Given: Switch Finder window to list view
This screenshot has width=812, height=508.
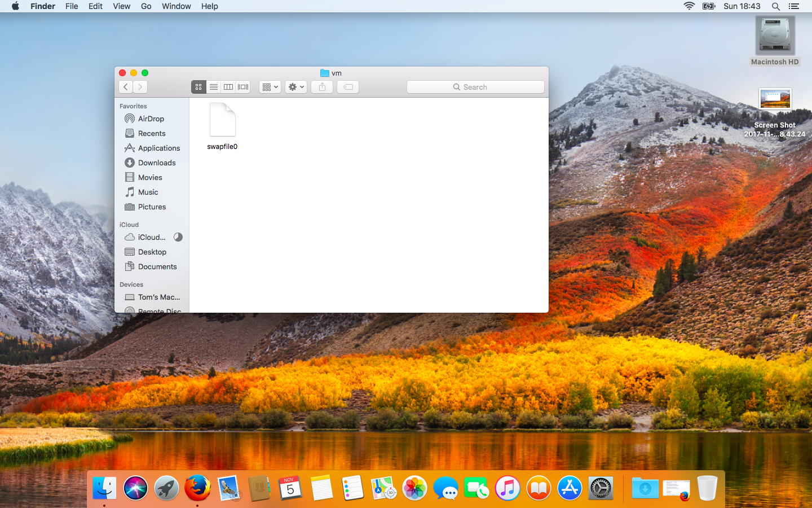Looking at the screenshot, I should pyautogui.click(x=213, y=87).
